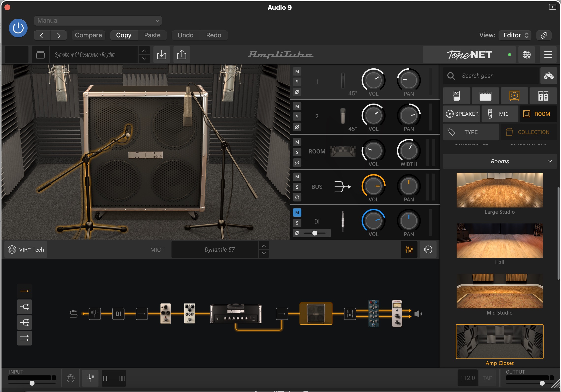Go to previous preset arrow
This screenshot has height=392, width=561.
42,35
